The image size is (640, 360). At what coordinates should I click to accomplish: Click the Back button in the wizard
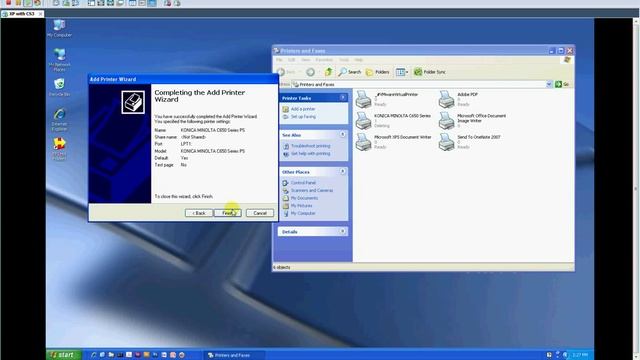click(199, 213)
